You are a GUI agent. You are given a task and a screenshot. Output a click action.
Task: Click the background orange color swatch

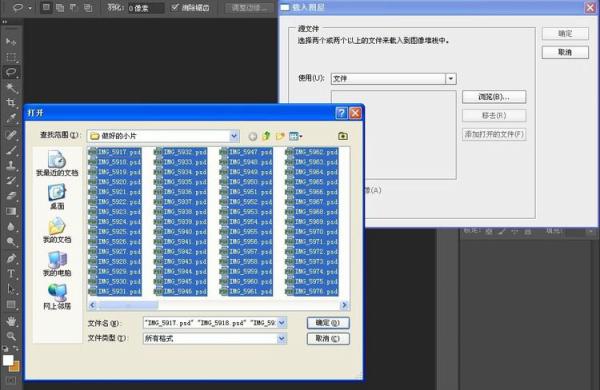tap(15, 367)
